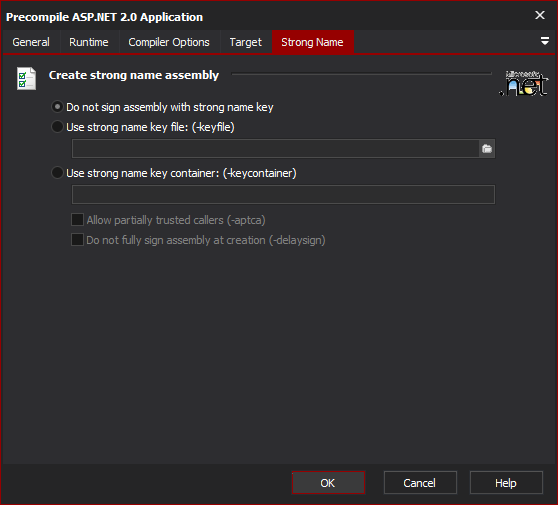Click the folder browse icon for key file
This screenshot has height=505, width=558.
[x=487, y=148]
